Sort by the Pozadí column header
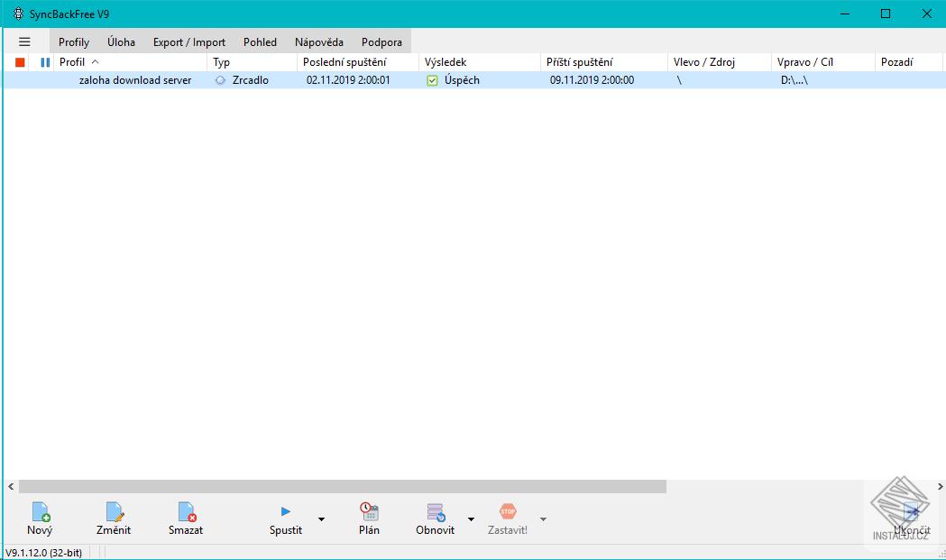This screenshot has width=946, height=560. click(909, 62)
